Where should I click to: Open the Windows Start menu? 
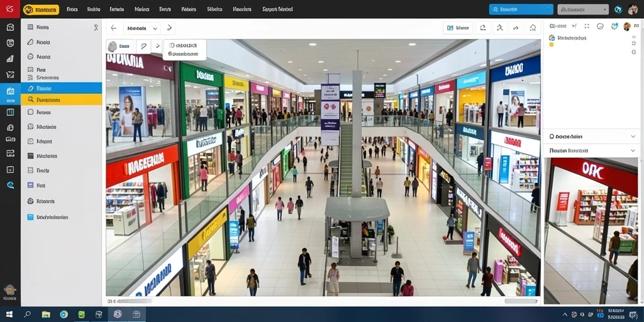click(9, 314)
